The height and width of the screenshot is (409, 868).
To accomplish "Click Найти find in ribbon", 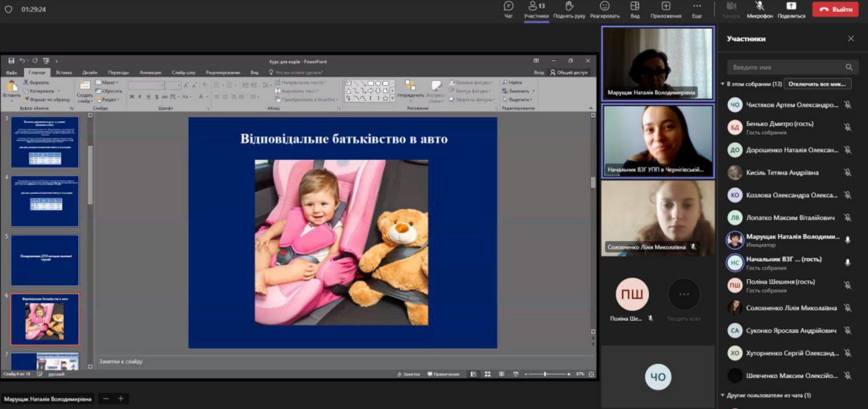I will pos(512,82).
